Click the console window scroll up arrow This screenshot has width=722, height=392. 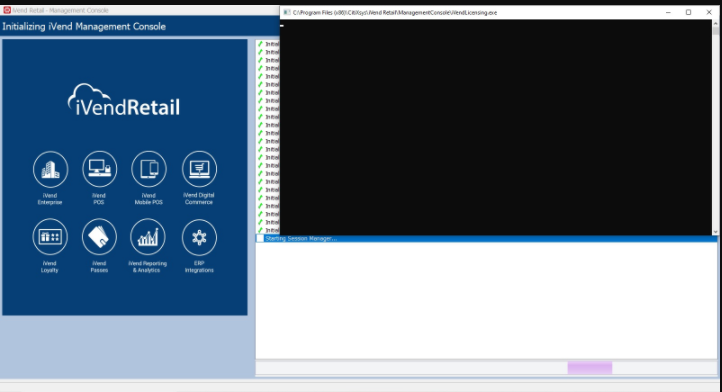(715, 23)
